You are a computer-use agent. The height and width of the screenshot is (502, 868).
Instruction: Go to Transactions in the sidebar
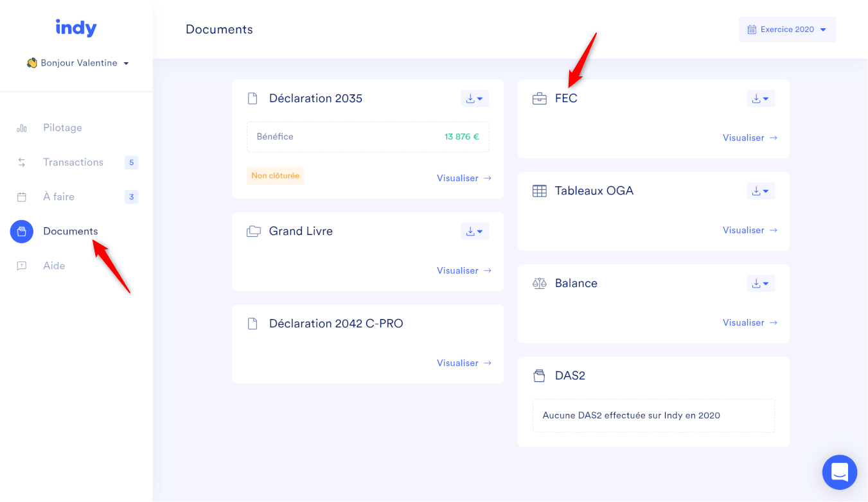pos(73,162)
